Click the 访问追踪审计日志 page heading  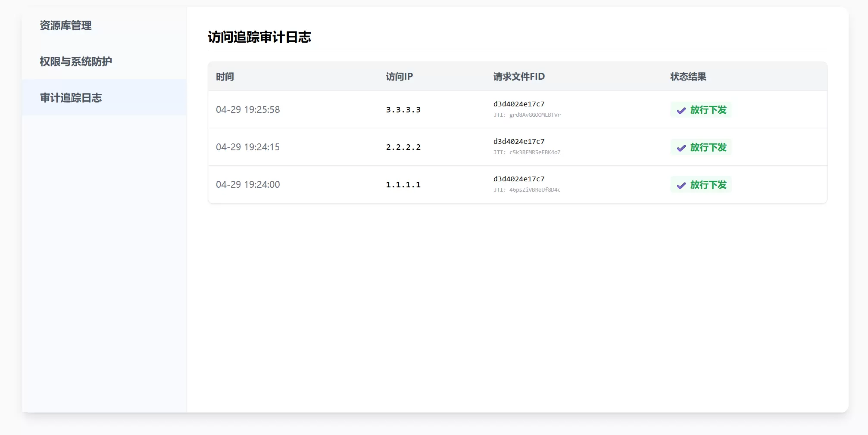[259, 37]
